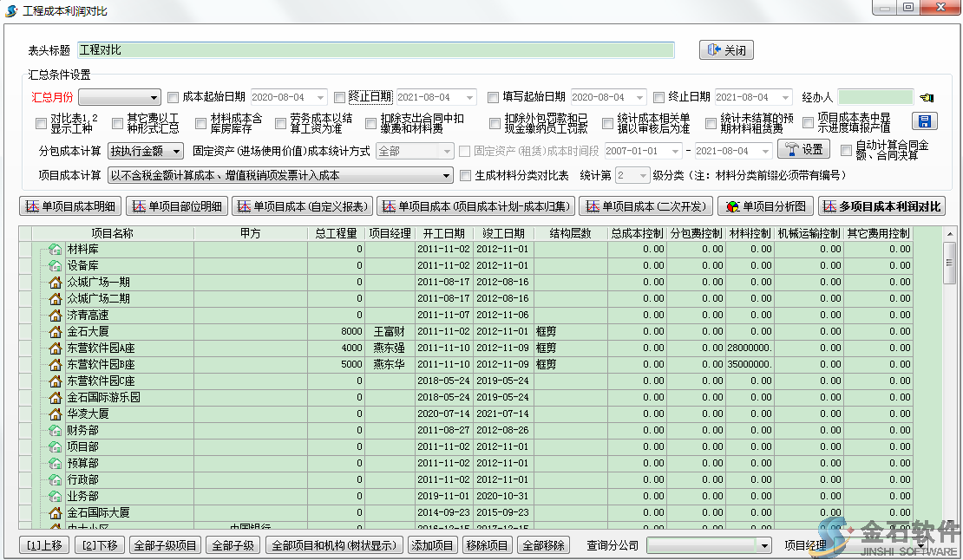This screenshot has height=560, width=963.
Task: Click the house icon for 金石大厦
Action: tap(56, 331)
